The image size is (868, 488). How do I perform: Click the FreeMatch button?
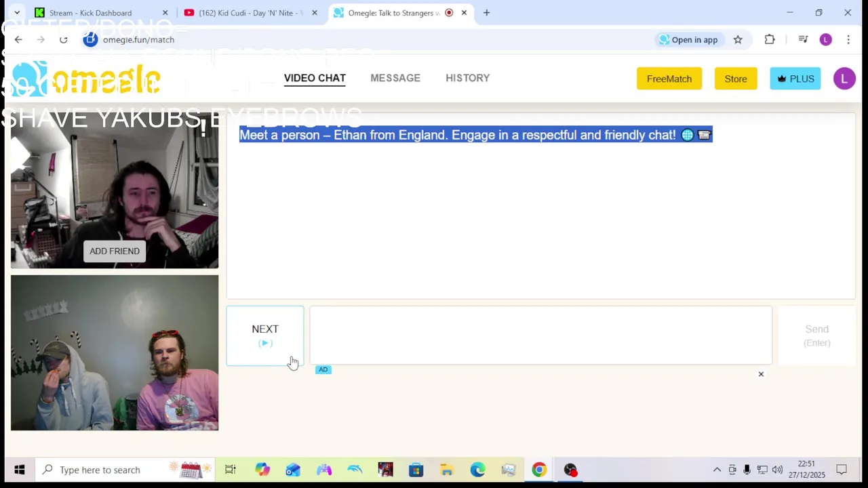click(669, 79)
